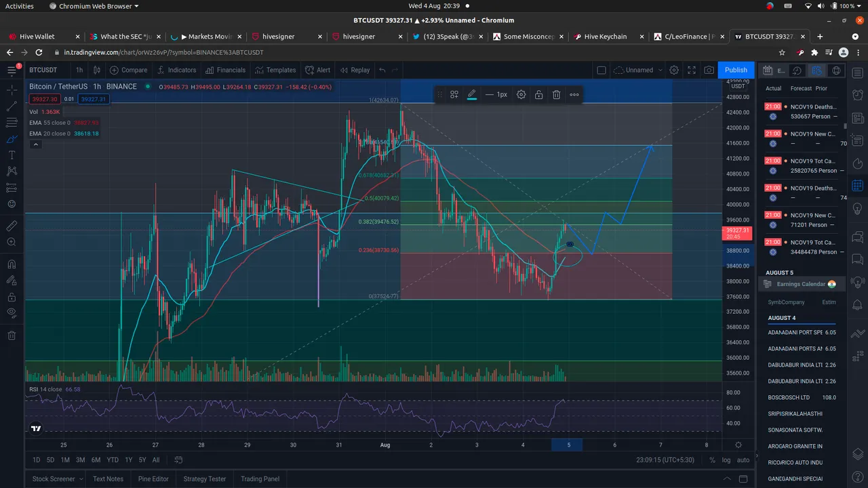Open the Fibonacci and Gann tools group

tap(12, 123)
